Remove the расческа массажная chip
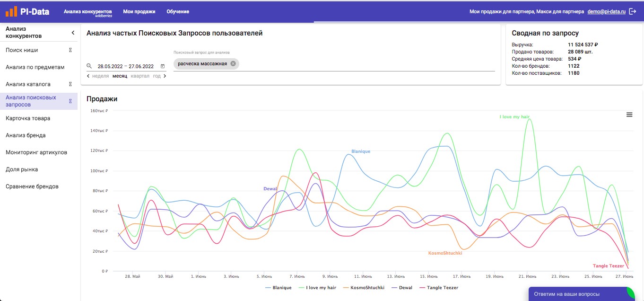 pyautogui.click(x=233, y=63)
